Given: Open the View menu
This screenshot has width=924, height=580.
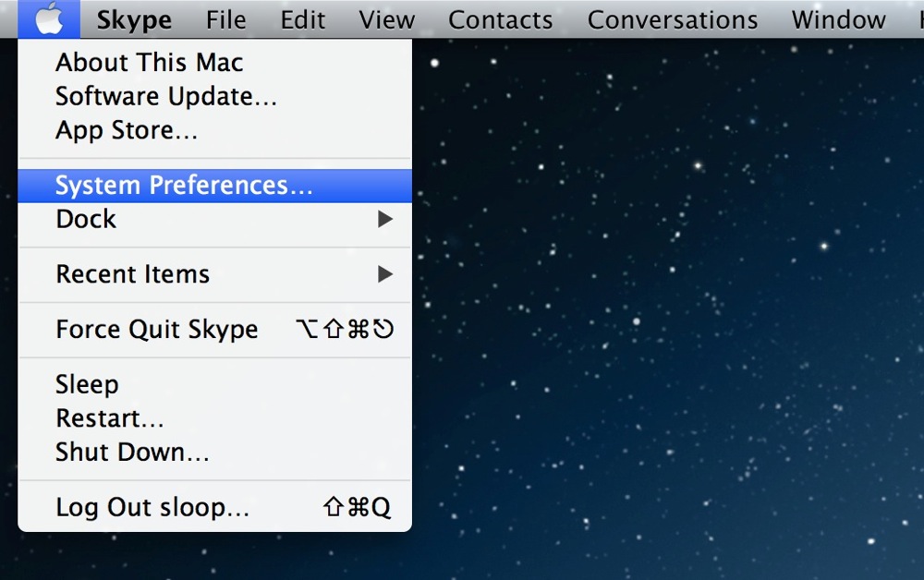Looking at the screenshot, I should pyautogui.click(x=386, y=20).
